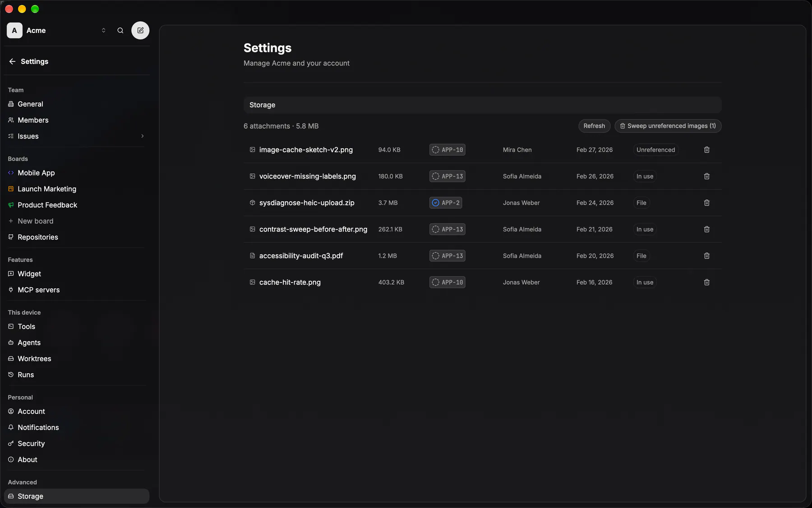The width and height of the screenshot is (812, 508).
Task: Open Launch Marketing board
Action: (77, 189)
